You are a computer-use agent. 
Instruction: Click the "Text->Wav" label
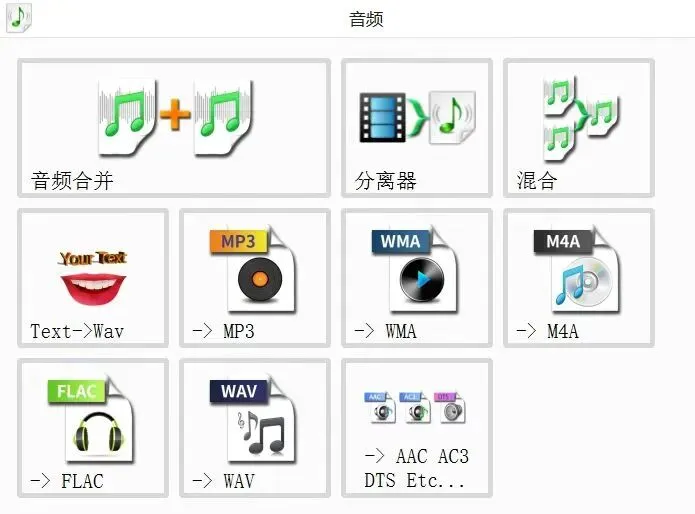coord(77,331)
